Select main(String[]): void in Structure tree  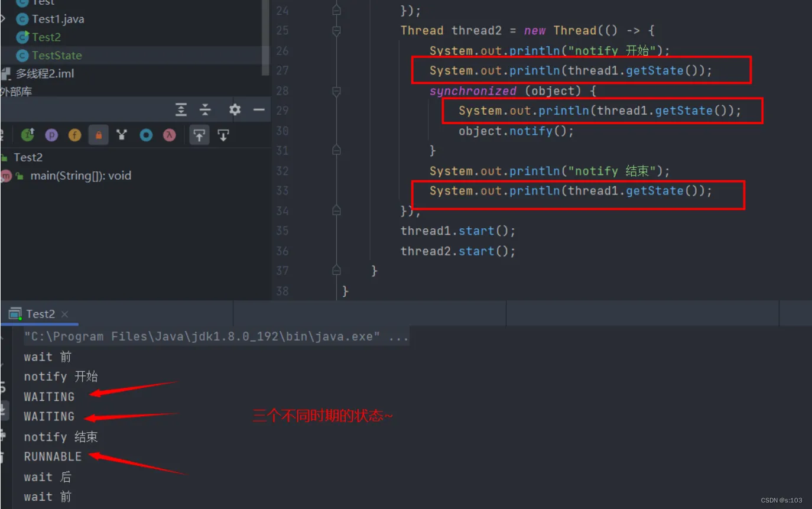click(81, 176)
